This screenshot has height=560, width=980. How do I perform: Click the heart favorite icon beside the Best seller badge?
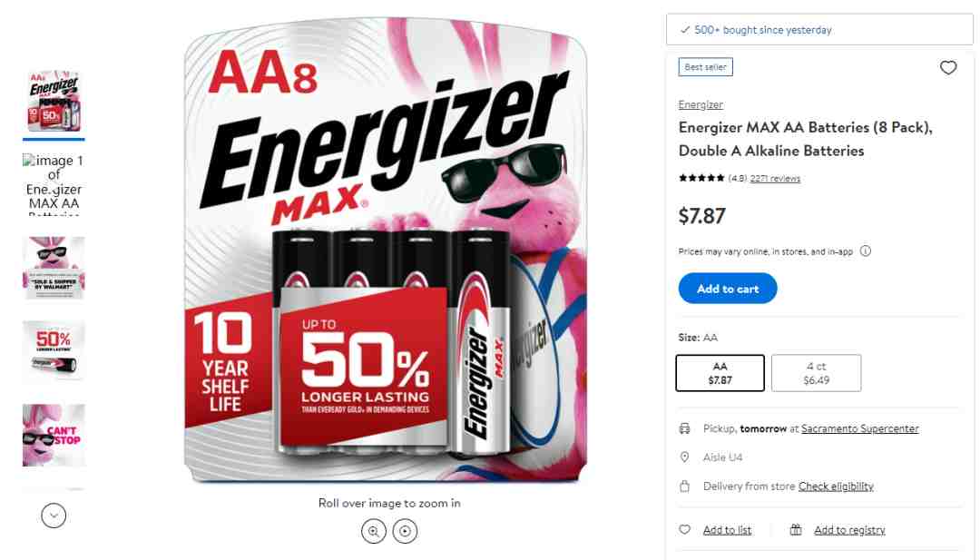948,67
